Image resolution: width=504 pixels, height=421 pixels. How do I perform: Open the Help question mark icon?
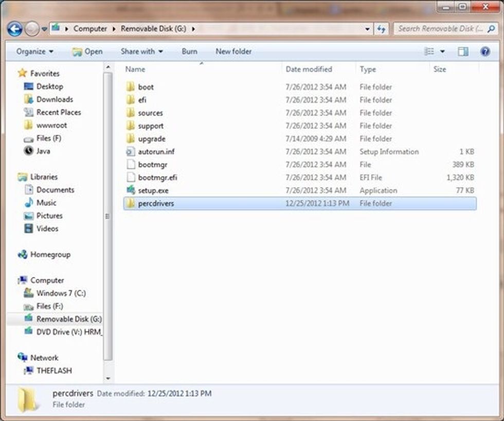tap(484, 51)
